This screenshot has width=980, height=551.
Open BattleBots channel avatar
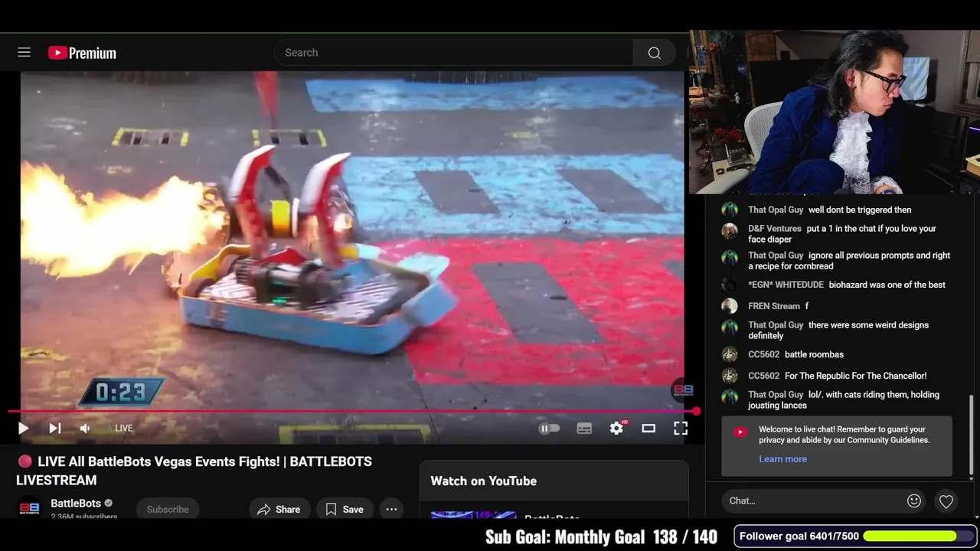click(29, 509)
